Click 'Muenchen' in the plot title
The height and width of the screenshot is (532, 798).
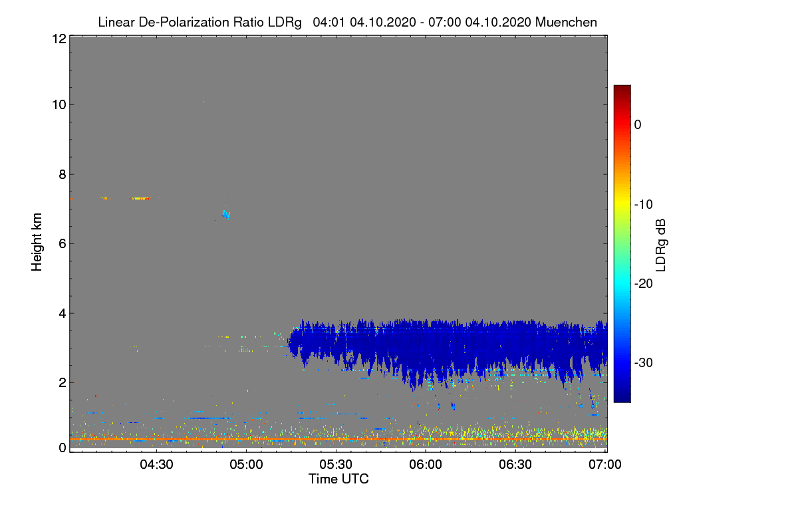(x=566, y=22)
